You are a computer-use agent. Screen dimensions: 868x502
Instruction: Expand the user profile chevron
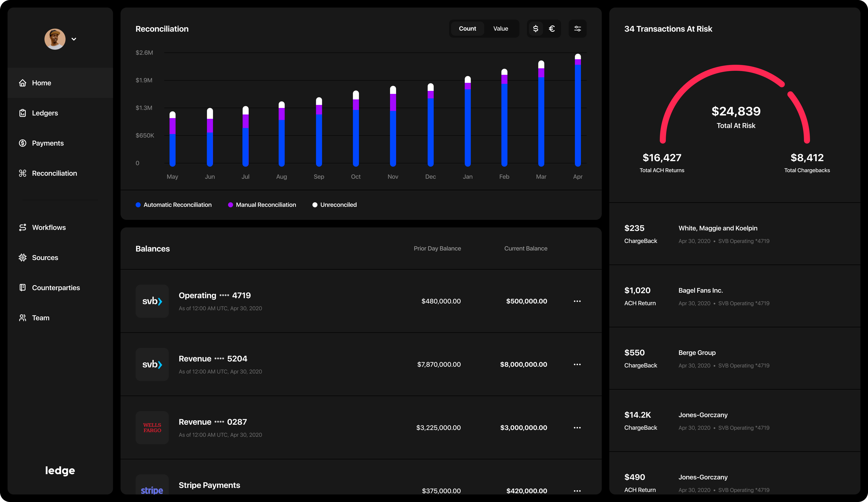[x=74, y=39]
